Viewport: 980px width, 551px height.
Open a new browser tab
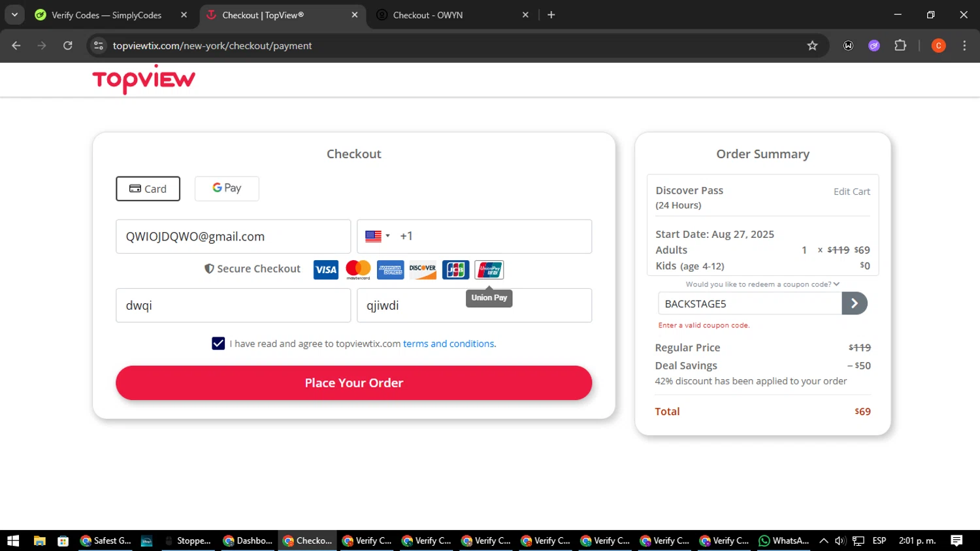551,15
